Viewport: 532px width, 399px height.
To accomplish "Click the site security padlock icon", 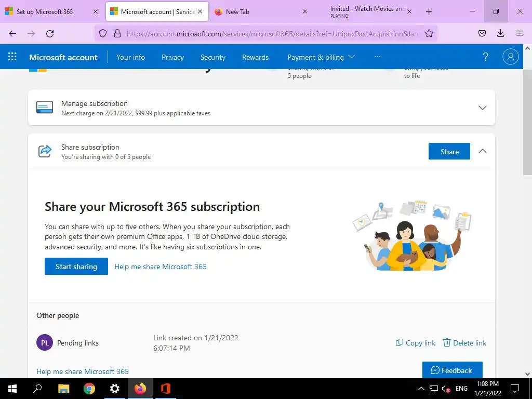I will tap(117, 33).
